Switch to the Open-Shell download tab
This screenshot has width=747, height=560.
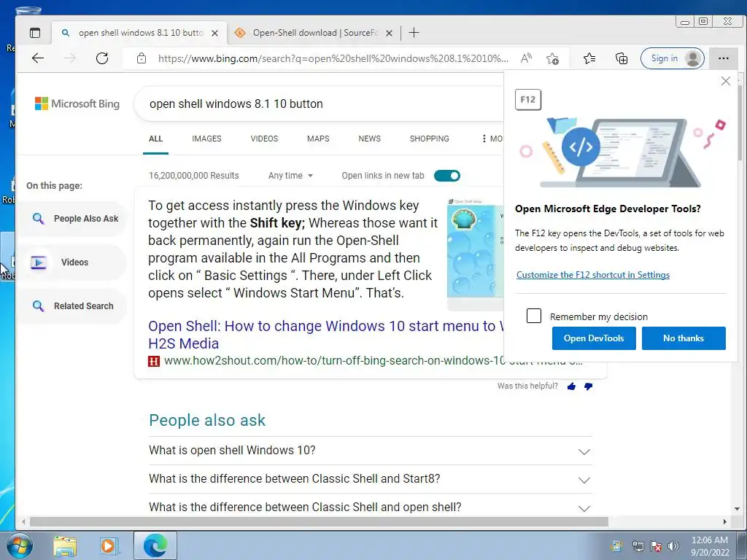314,33
